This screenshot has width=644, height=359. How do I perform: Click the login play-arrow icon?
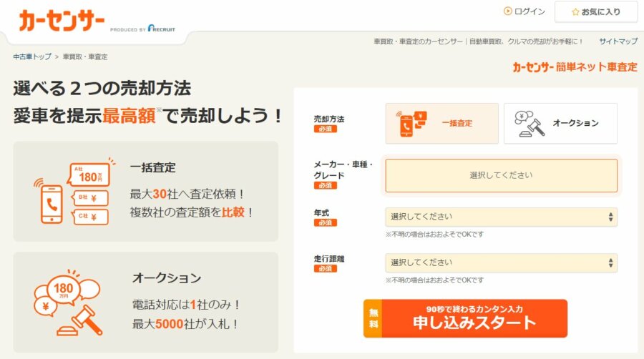pyautogui.click(x=508, y=11)
